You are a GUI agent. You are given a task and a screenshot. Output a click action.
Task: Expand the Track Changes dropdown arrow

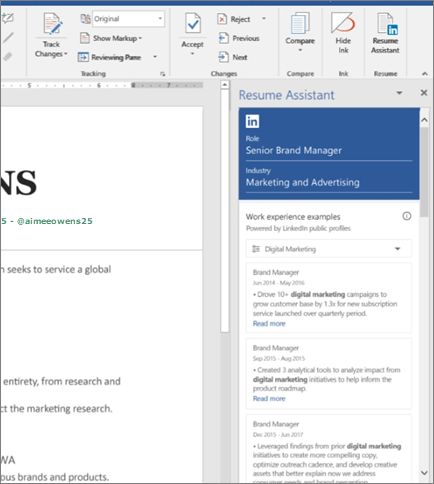coord(66,54)
